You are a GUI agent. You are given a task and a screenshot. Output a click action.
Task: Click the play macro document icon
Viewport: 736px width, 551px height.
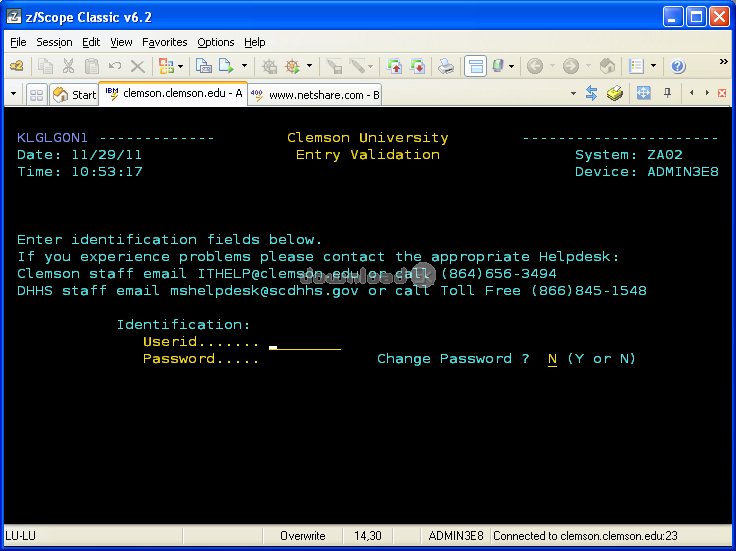click(x=226, y=66)
